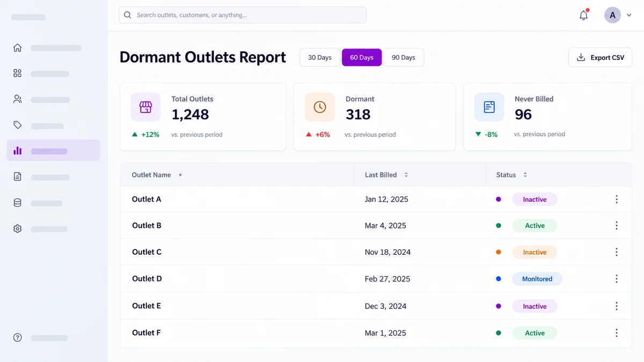Image resolution: width=644 pixels, height=362 pixels.
Task: Click the date Dec 3, 2024
Action: 385,306
